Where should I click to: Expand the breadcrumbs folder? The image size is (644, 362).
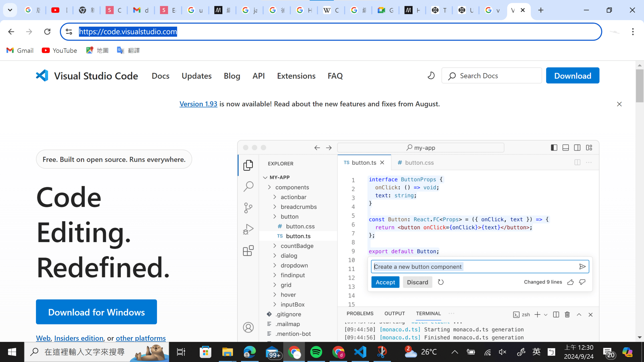point(275,207)
